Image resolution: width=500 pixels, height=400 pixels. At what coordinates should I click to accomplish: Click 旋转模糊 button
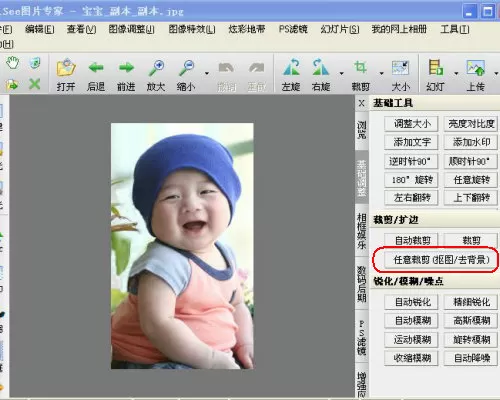pos(471,340)
